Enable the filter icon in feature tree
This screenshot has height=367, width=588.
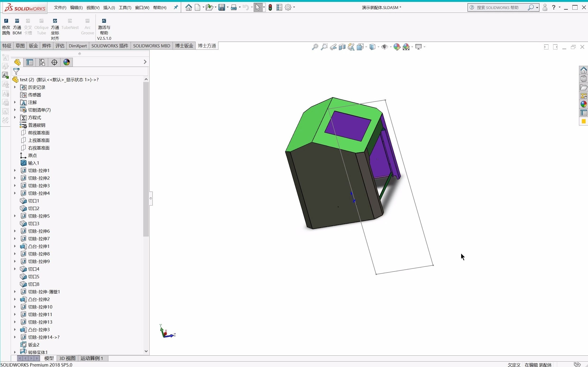[x=16, y=71]
